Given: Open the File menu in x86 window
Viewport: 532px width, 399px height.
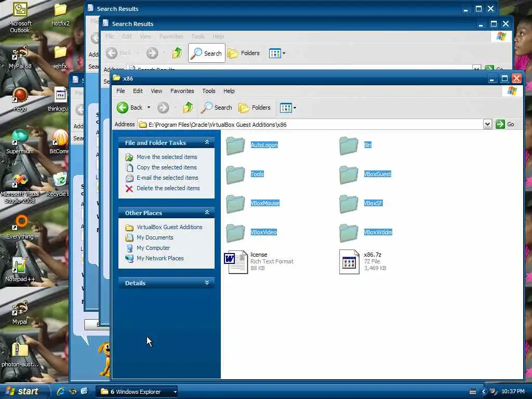Looking at the screenshot, I should click(121, 91).
